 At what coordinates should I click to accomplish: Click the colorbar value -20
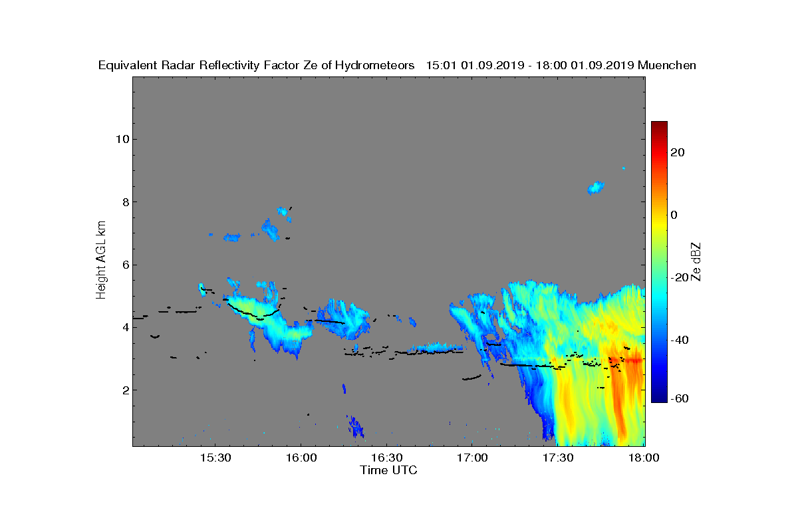click(678, 277)
